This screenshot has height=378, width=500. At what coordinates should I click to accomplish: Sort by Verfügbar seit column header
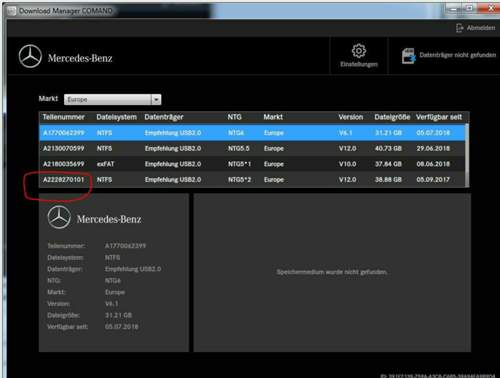[x=439, y=117]
